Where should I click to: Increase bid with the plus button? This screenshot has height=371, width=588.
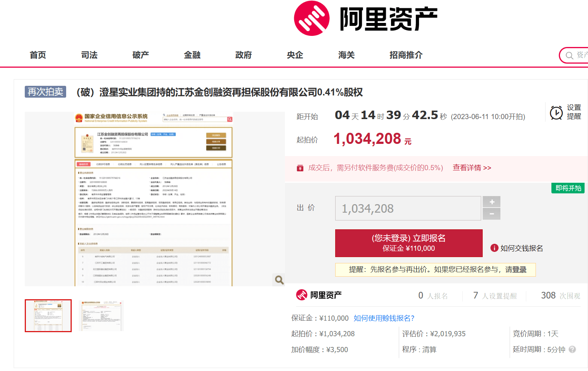click(x=492, y=202)
